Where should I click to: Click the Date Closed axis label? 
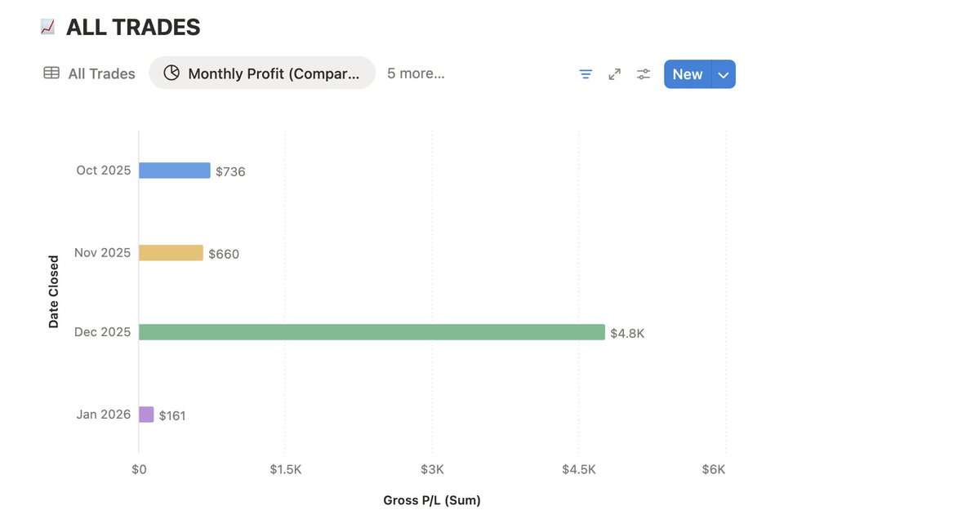point(54,292)
